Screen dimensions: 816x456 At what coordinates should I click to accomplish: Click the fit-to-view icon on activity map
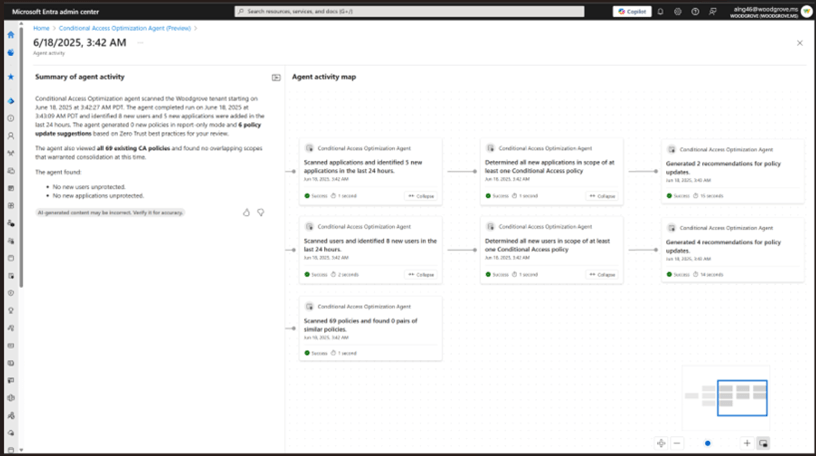(662, 442)
